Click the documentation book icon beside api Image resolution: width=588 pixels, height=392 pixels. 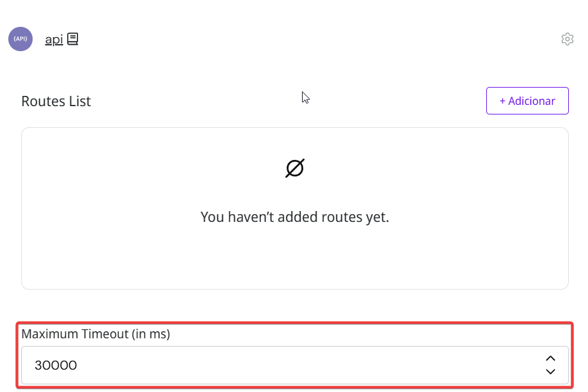point(72,39)
